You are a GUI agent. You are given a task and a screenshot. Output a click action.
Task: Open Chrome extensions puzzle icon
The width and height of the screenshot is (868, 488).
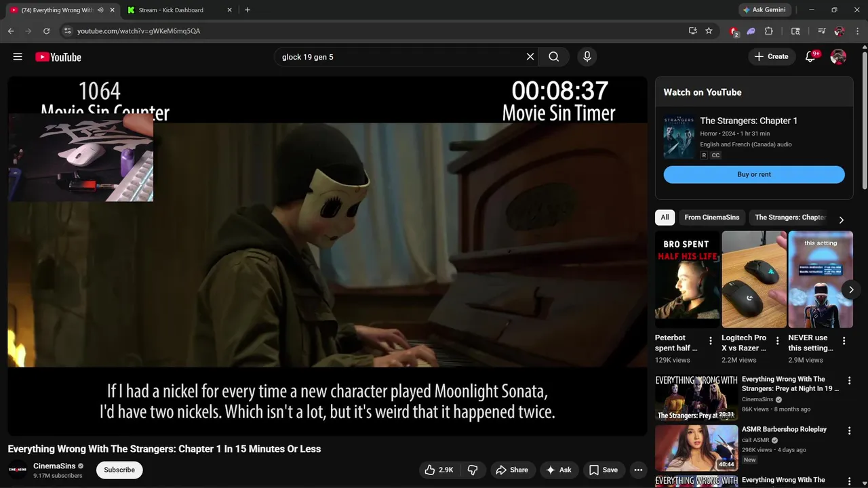769,30
